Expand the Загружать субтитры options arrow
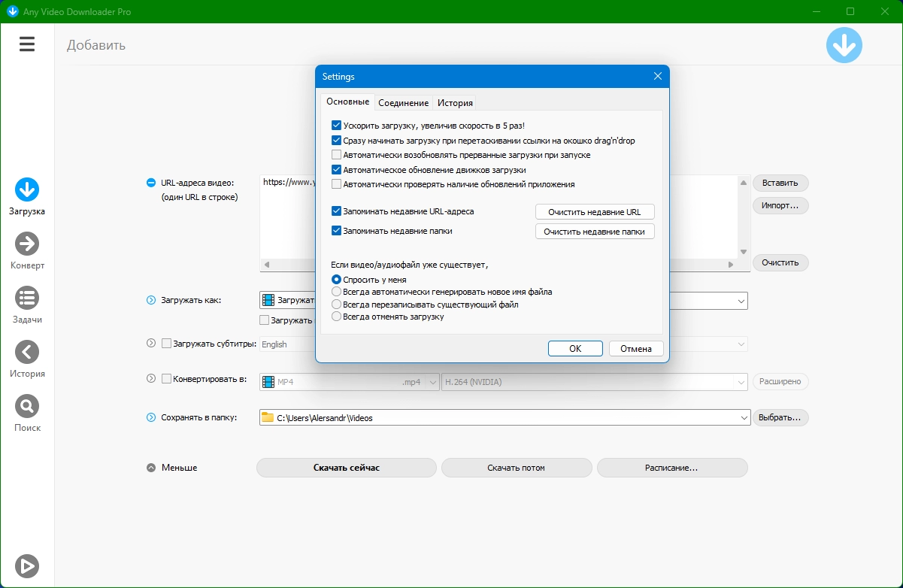Image resolution: width=903 pixels, height=588 pixels. click(x=150, y=344)
